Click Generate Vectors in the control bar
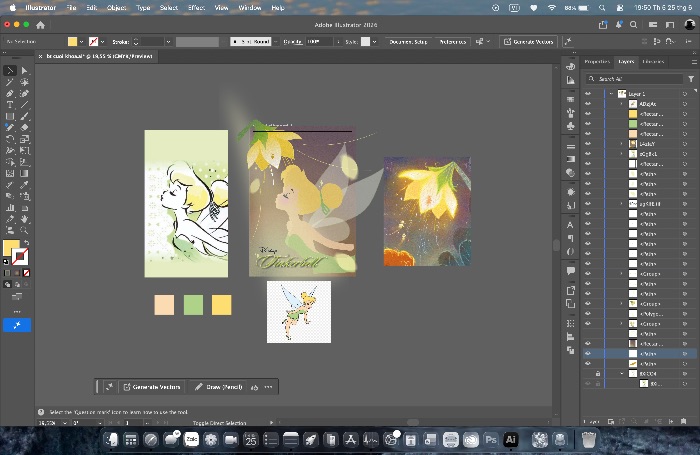Screen dimensions: 700x455 529,42
